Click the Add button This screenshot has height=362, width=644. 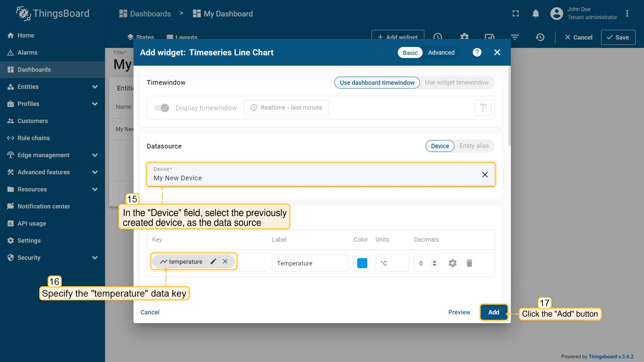tap(493, 312)
